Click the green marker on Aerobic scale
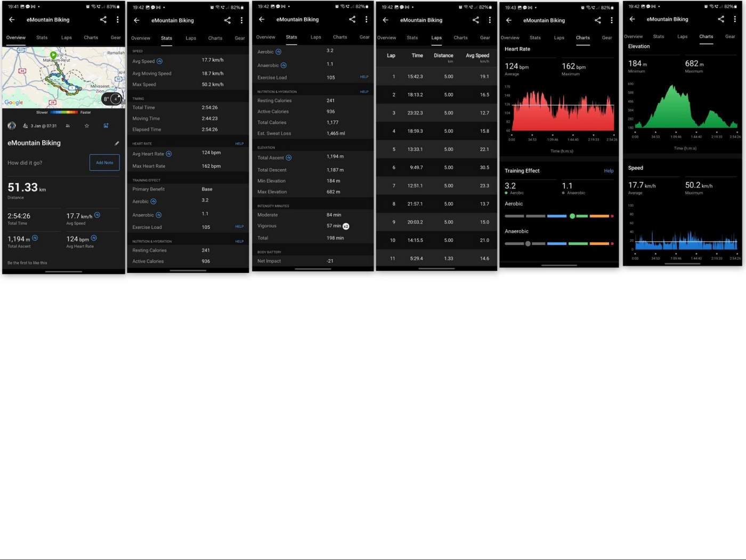Viewport: 746px width, 560px height. tap(572, 216)
